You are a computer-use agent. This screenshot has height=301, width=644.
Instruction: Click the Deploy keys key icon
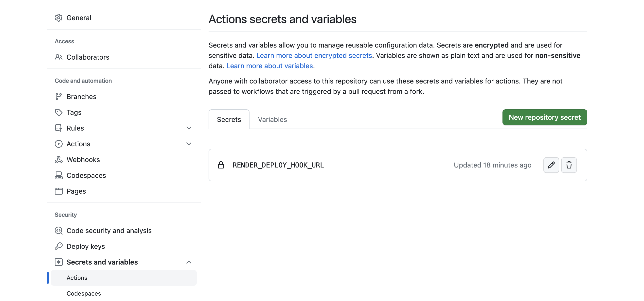pos(58,246)
